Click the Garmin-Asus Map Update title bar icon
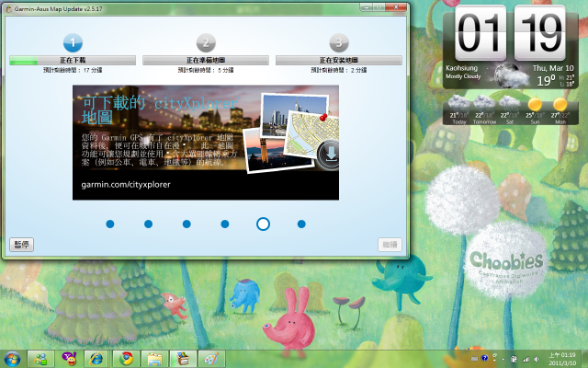This screenshot has width=588, height=368. click(x=8, y=8)
